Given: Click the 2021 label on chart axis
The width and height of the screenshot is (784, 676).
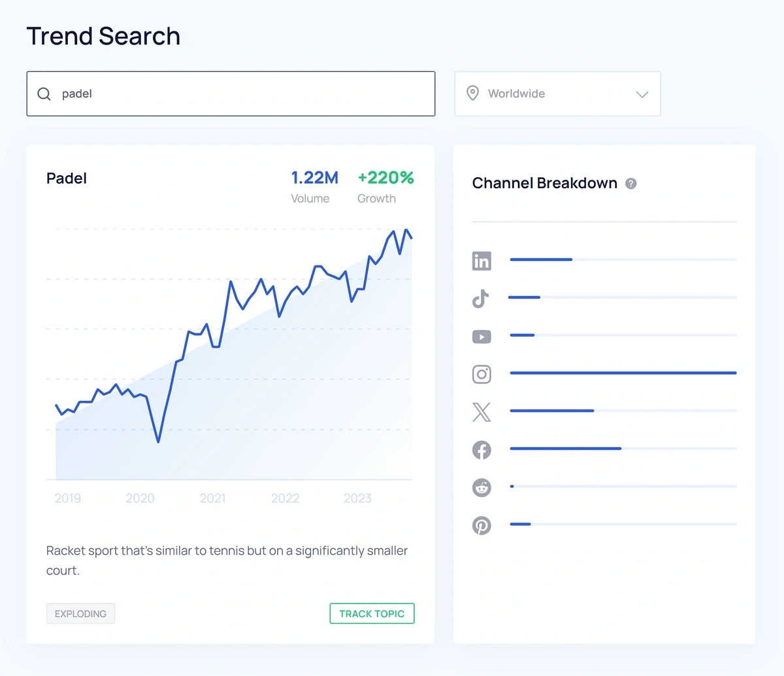Looking at the screenshot, I should tap(212, 499).
